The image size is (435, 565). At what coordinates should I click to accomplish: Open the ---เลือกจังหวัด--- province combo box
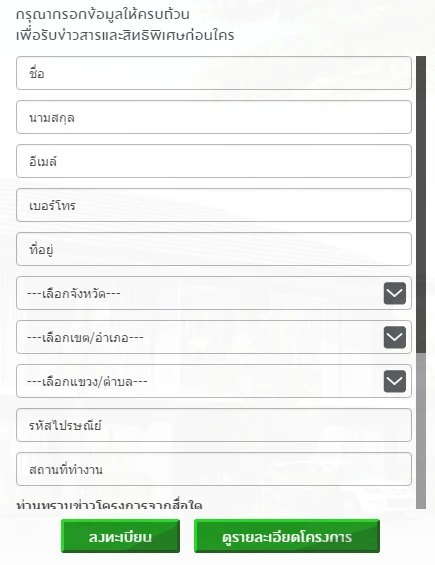[214, 293]
